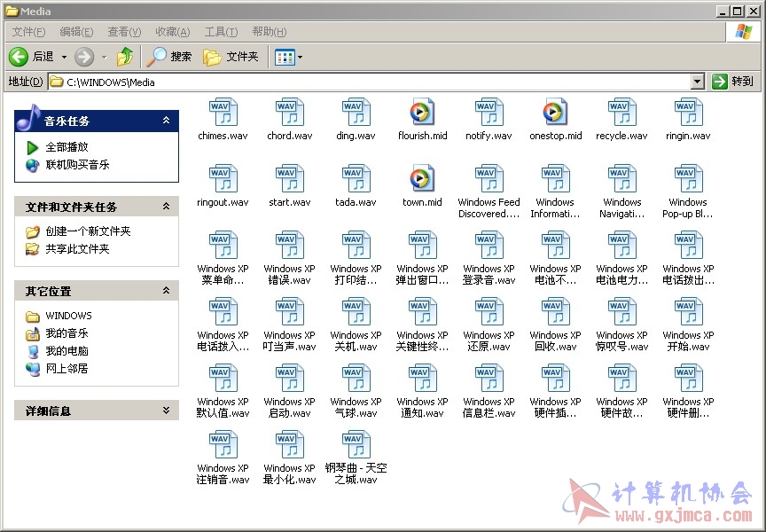Select the ringout.wav file icon
The height and width of the screenshot is (532, 766).
point(223,179)
